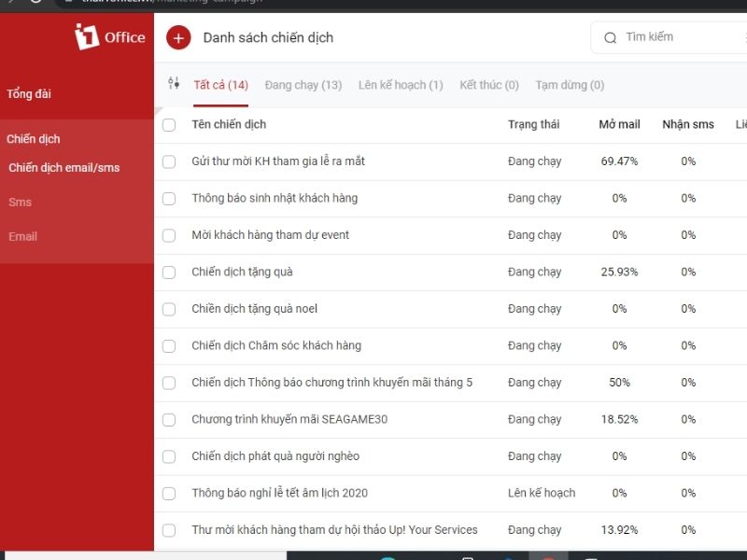Check Chiến dịch Chăm sóc khách hàng row

[x=169, y=345]
